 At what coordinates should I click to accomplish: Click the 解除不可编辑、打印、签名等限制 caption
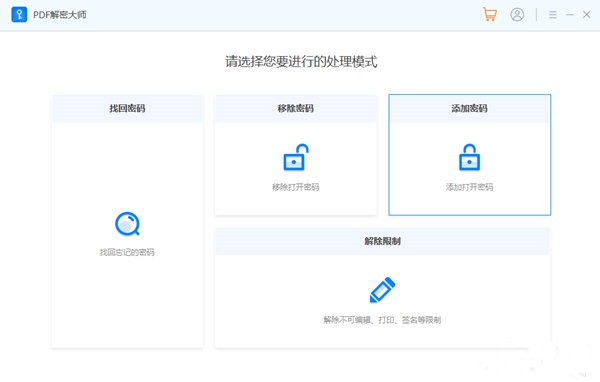(382, 320)
